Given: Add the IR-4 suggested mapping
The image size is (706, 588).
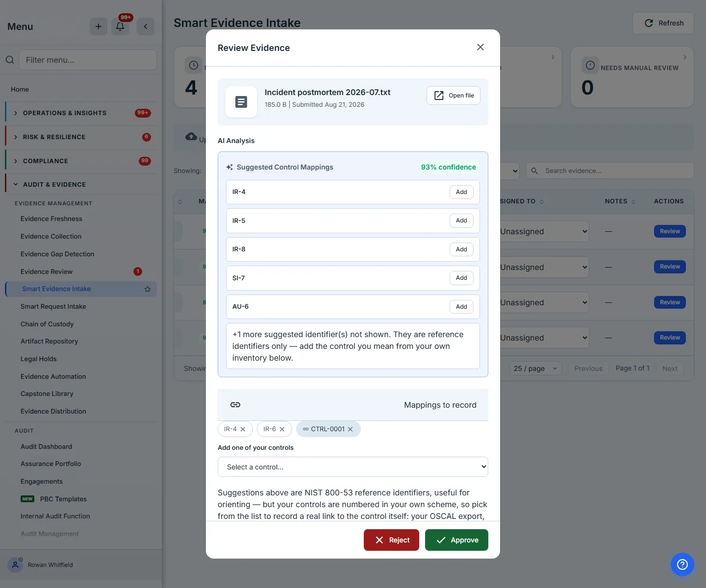Looking at the screenshot, I should coord(461,192).
